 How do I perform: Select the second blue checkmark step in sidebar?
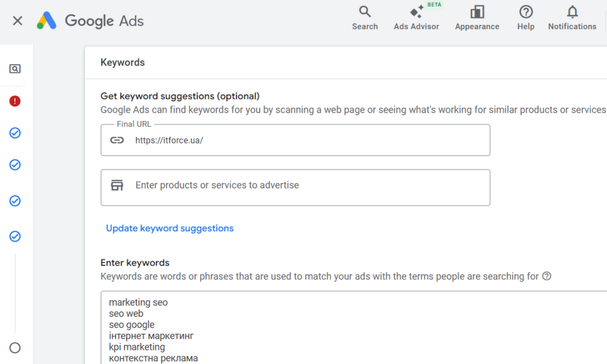click(15, 165)
